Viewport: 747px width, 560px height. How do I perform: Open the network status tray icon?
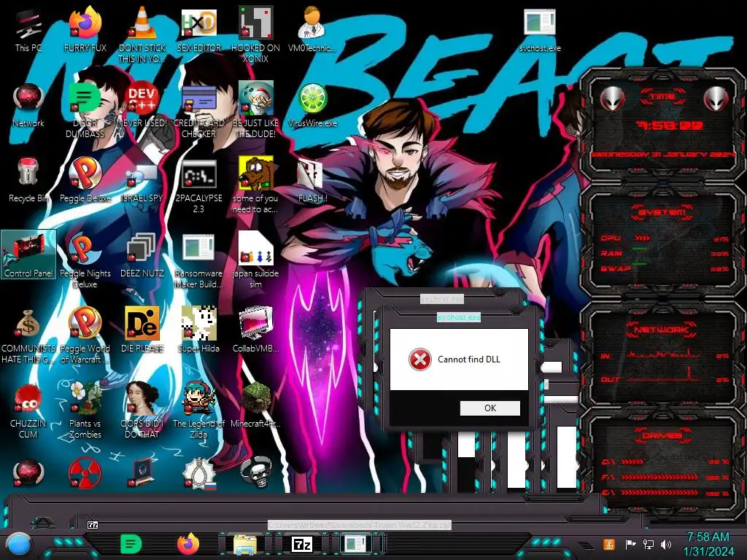click(649, 544)
